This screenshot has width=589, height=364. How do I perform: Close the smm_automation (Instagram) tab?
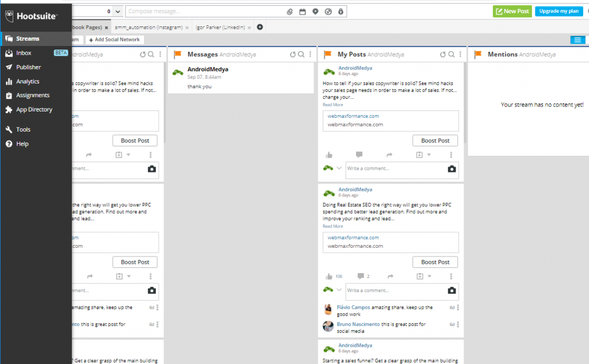(187, 28)
